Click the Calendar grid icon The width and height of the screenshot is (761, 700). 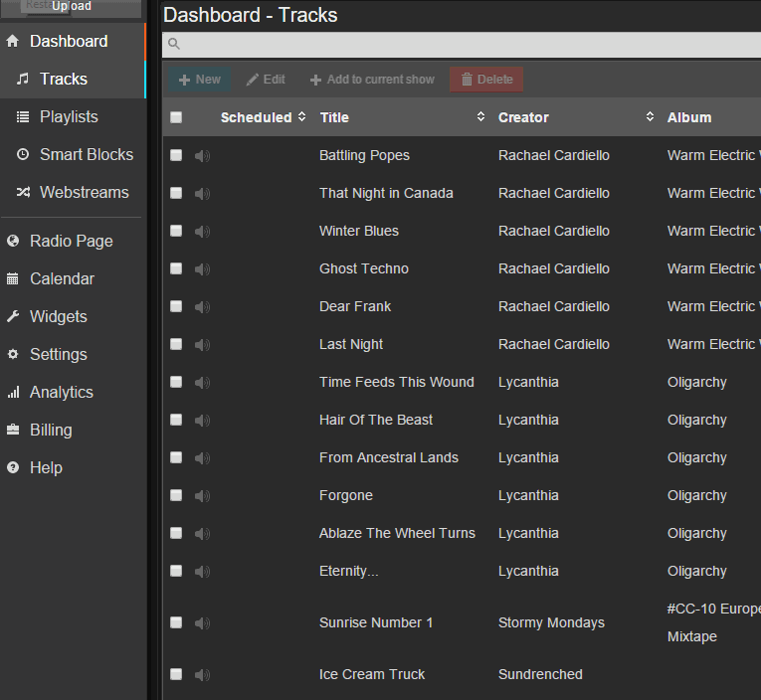click(13, 278)
